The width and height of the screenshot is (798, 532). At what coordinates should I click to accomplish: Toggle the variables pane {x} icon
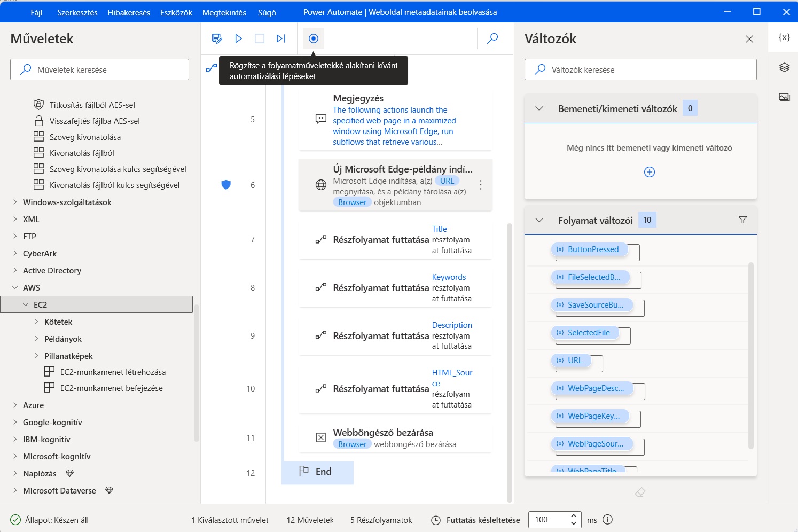(784, 37)
